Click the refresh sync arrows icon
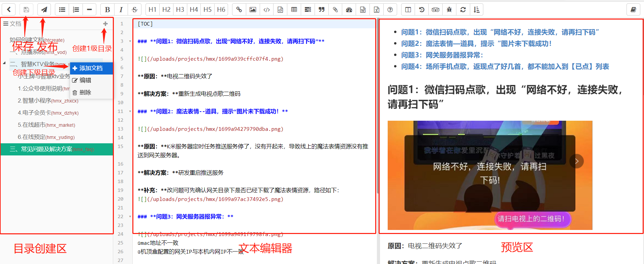Screen dimensions: 644x264 [463, 9]
